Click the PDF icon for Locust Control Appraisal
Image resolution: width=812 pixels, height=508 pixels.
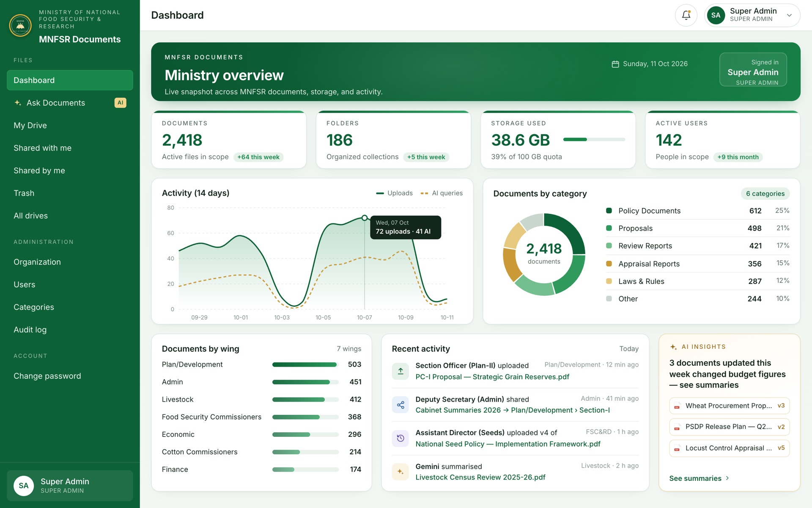677,448
